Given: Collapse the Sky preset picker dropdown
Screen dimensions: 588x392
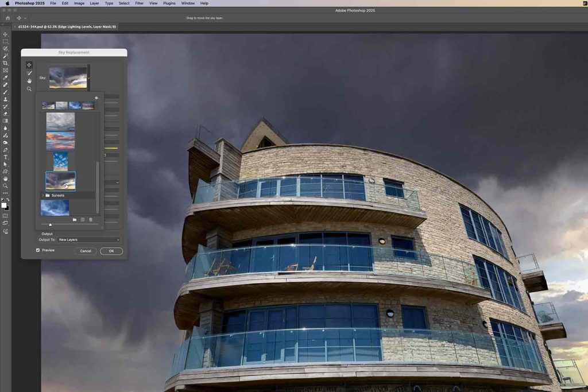Looking at the screenshot, I should pyautogui.click(x=89, y=77).
